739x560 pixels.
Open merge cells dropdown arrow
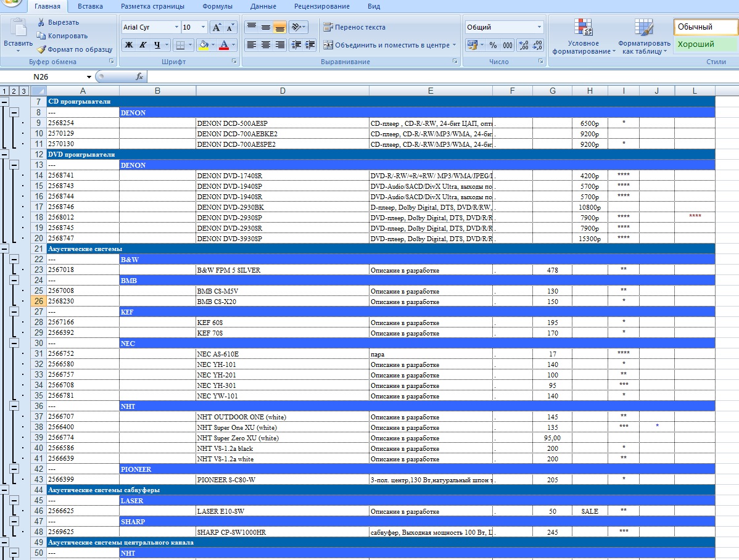click(455, 45)
